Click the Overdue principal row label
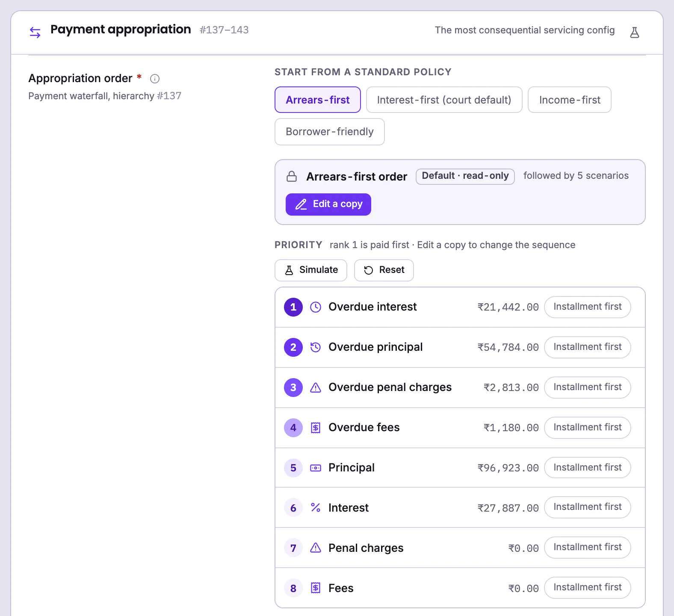The width and height of the screenshot is (674, 616). pyautogui.click(x=375, y=347)
